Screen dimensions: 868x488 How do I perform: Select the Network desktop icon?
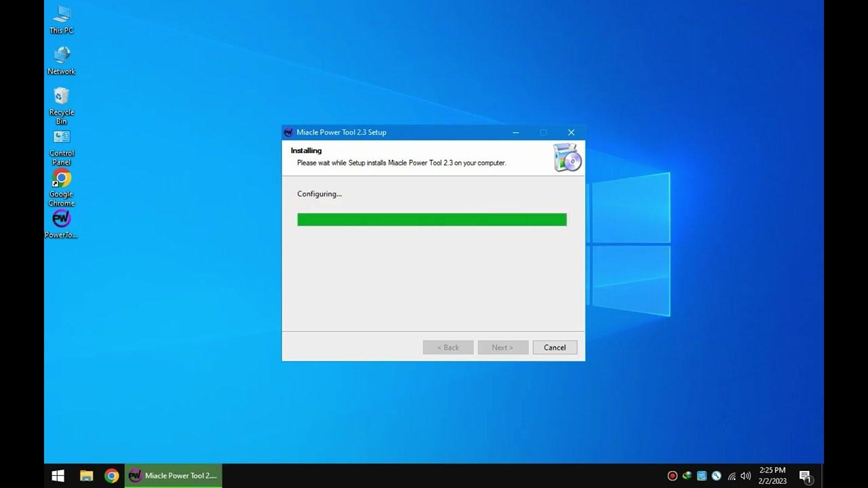pos(61,60)
